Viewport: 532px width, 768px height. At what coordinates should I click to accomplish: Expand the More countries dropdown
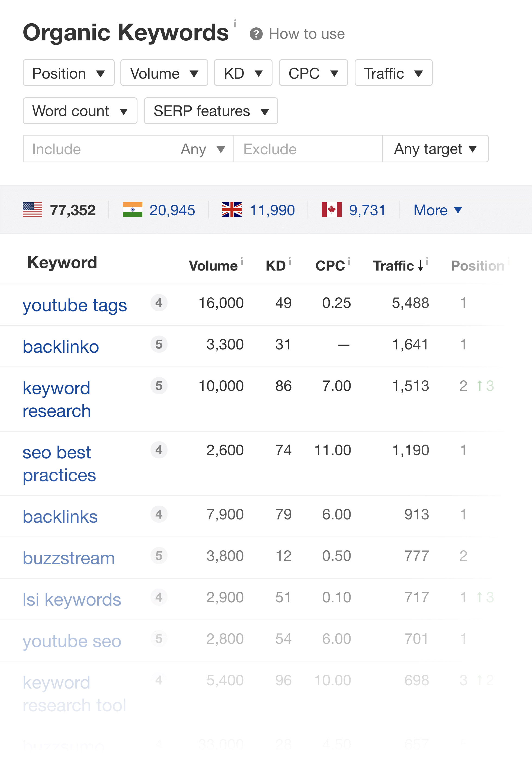(x=438, y=210)
